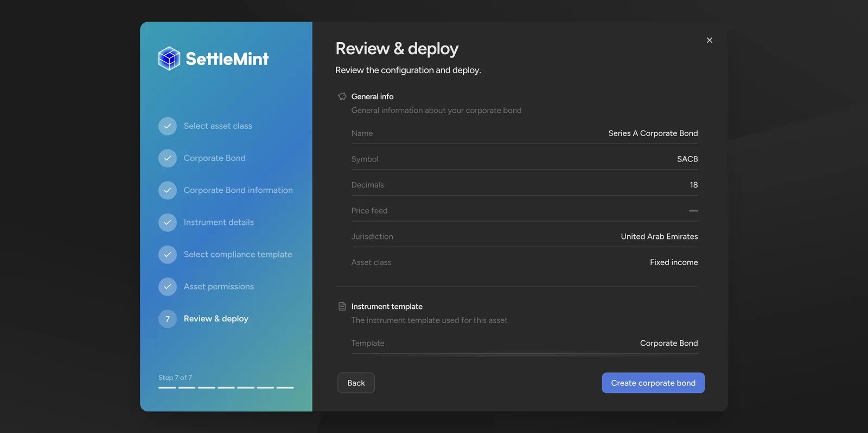This screenshot has width=868, height=433.
Task: Close the Review & deploy dialog
Action: (x=709, y=40)
